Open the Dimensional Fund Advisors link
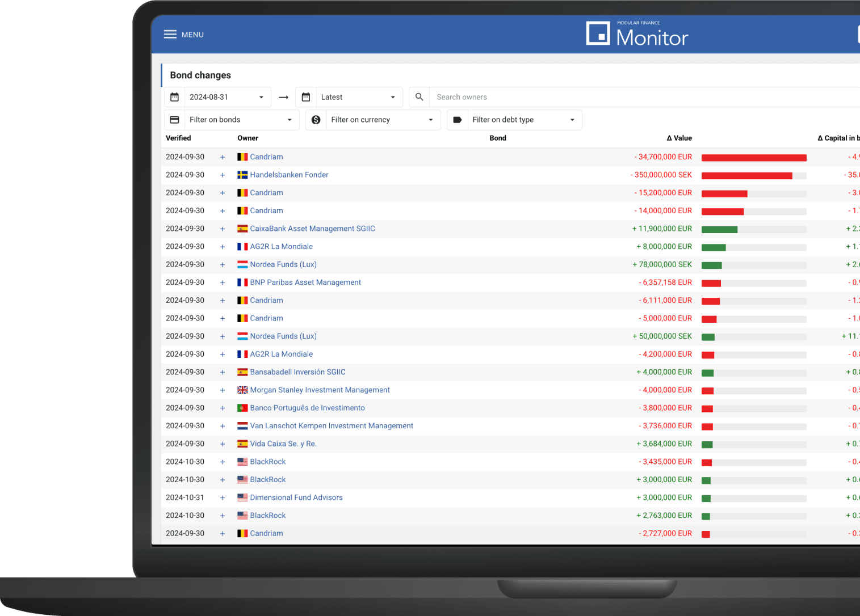The width and height of the screenshot is (860, 616). pos(296,497)
